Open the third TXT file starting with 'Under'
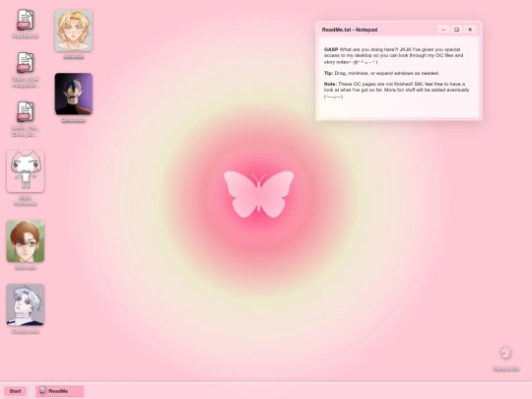The height and width of the screenshot is (399, 532). click(26, 119)
